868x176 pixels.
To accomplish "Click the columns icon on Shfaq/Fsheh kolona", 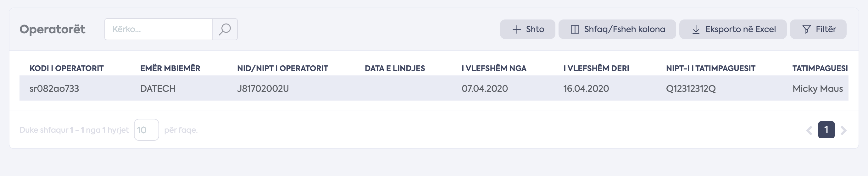I will 575,30.
